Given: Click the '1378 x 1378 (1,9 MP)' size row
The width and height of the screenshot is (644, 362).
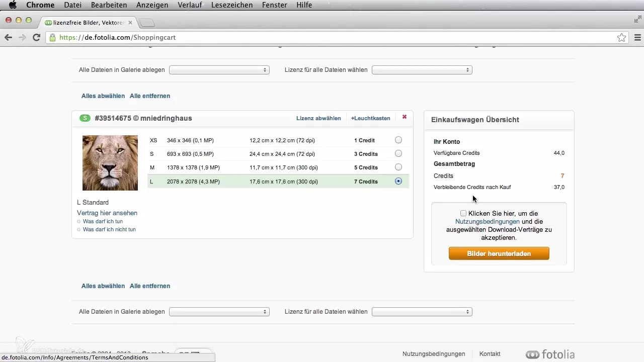Looking at the screenshot, I should point(278,167).
